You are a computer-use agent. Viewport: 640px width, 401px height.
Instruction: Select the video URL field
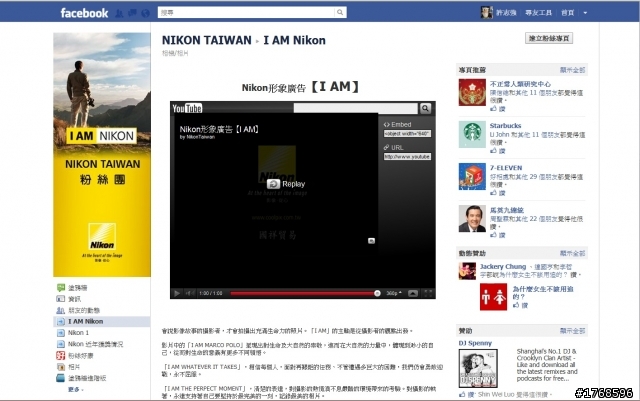(407, 156)
